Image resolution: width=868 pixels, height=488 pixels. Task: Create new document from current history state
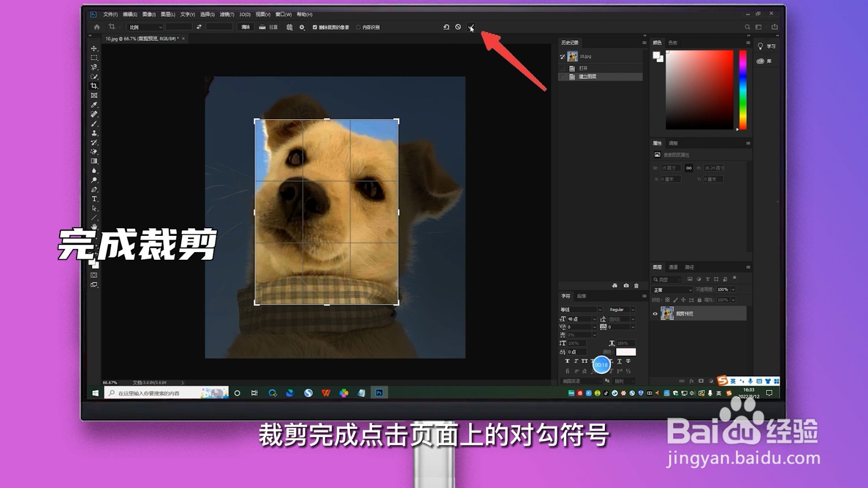tap(615, 286)
